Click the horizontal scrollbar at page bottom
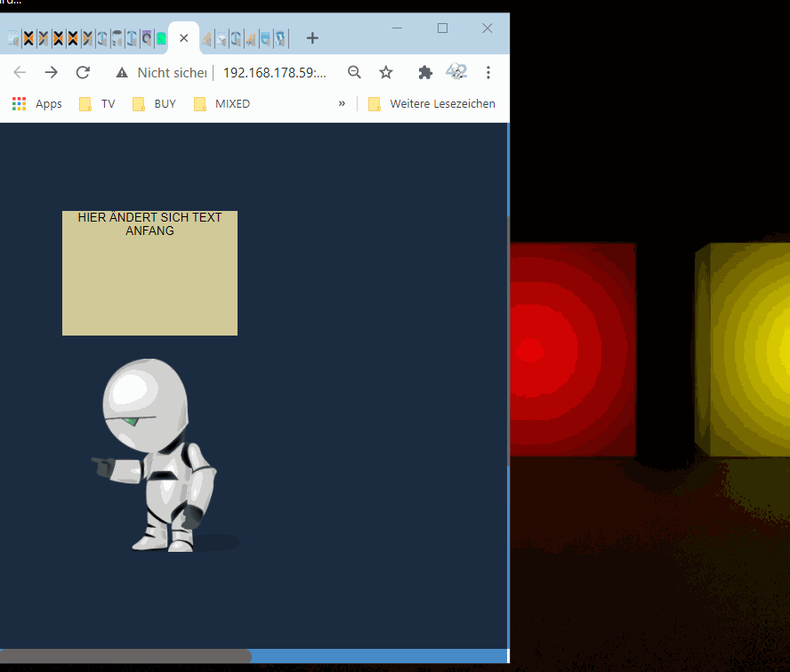This screenshot has width=790, height=672. pos(125,656)
